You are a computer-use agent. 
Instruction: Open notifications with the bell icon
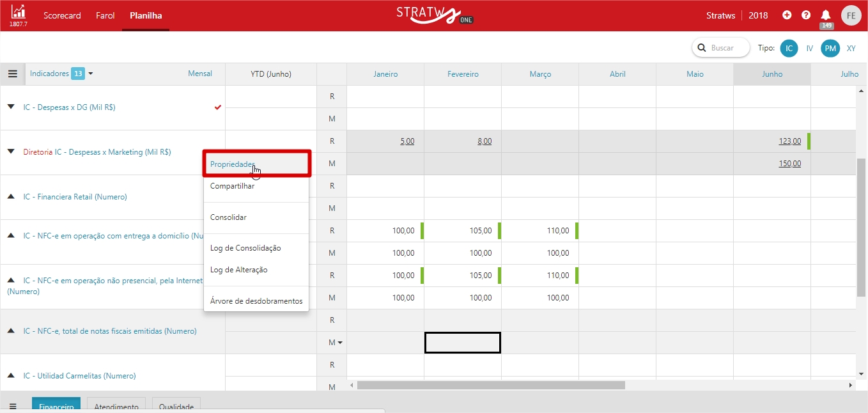point(826,15)
